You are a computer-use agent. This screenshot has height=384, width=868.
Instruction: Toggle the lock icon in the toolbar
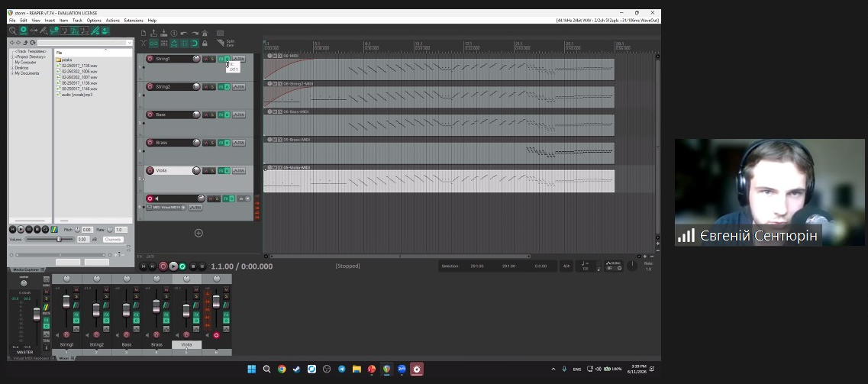point(205,44)
